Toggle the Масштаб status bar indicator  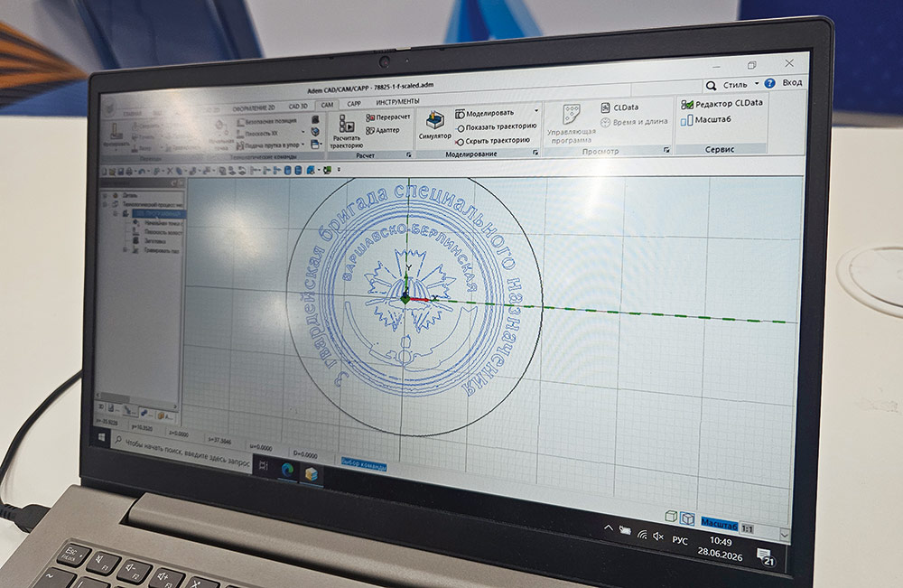(x=719, y=524)
